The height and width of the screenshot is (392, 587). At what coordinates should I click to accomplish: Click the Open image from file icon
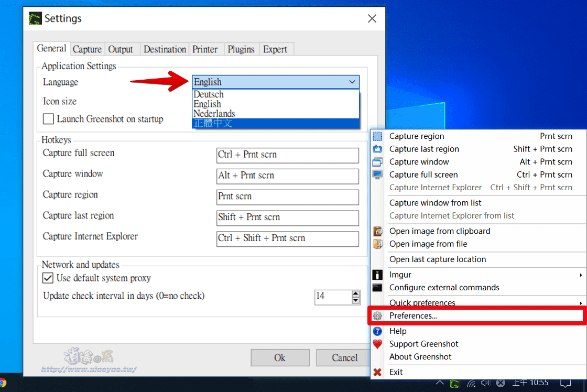(377, 244)
